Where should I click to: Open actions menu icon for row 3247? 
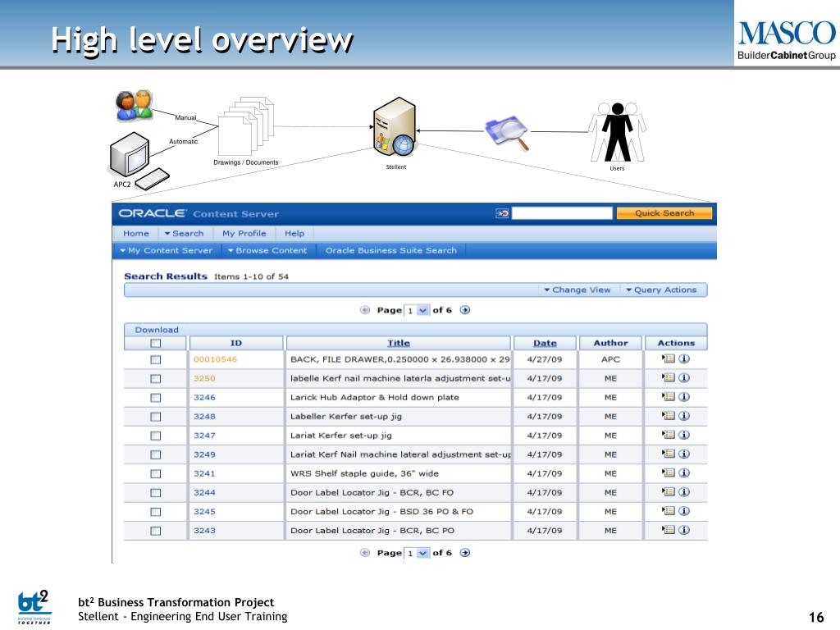(x=668, y=435)
